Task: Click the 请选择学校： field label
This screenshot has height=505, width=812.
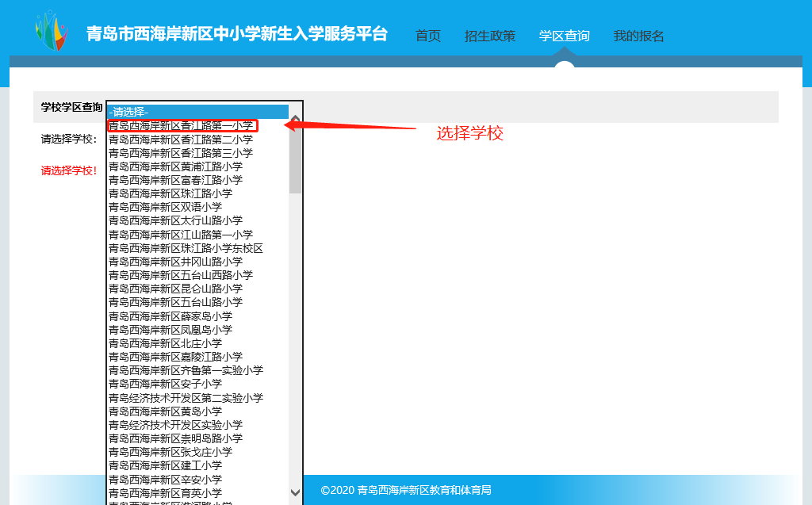Action: [69, 139]
